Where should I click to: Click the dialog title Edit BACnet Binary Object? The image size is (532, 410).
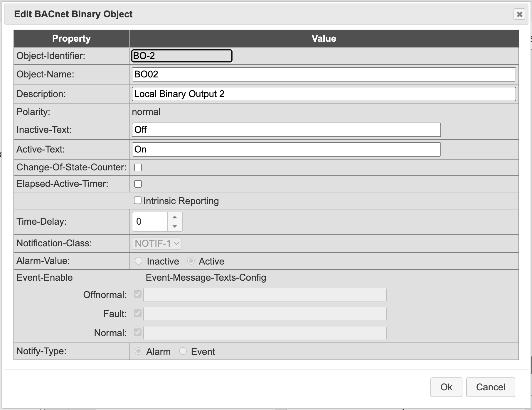click(73, 14)
